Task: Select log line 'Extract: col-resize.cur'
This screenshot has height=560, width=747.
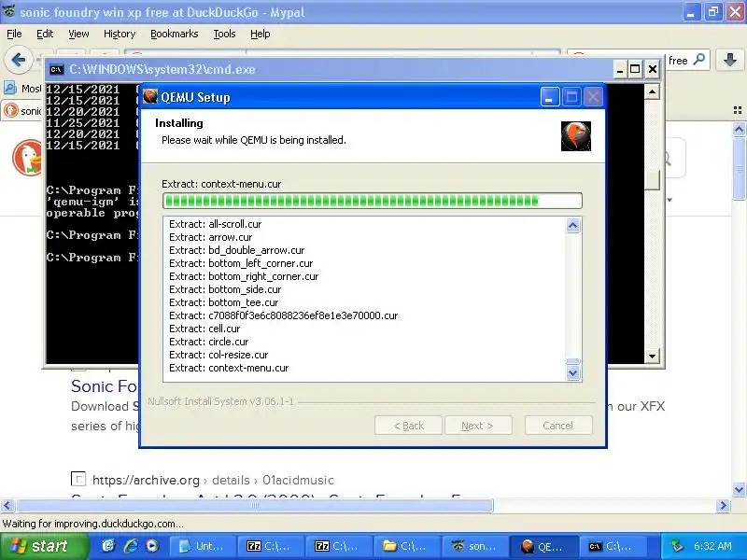Action: (218, 355)
